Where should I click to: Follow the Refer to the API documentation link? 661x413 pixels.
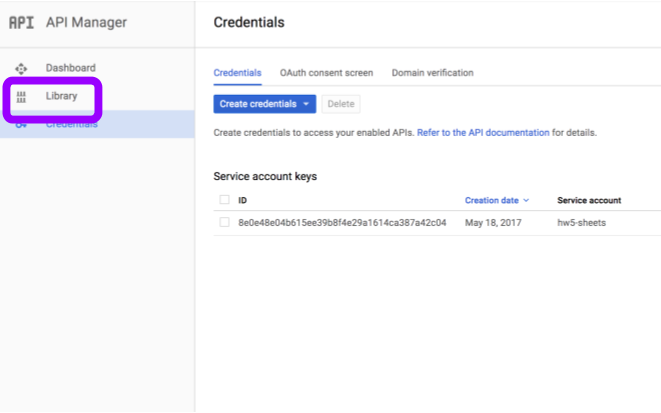(x=483, y=132)
